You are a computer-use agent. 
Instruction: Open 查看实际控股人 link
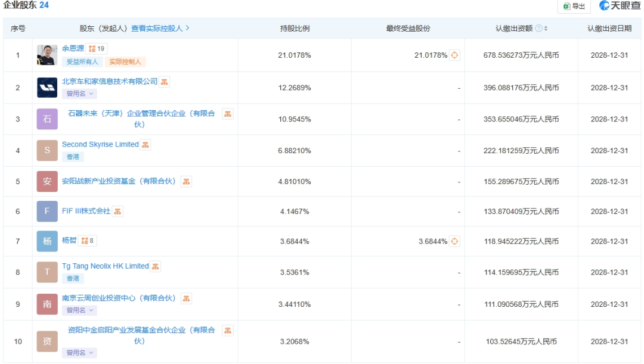coord(160,29)
